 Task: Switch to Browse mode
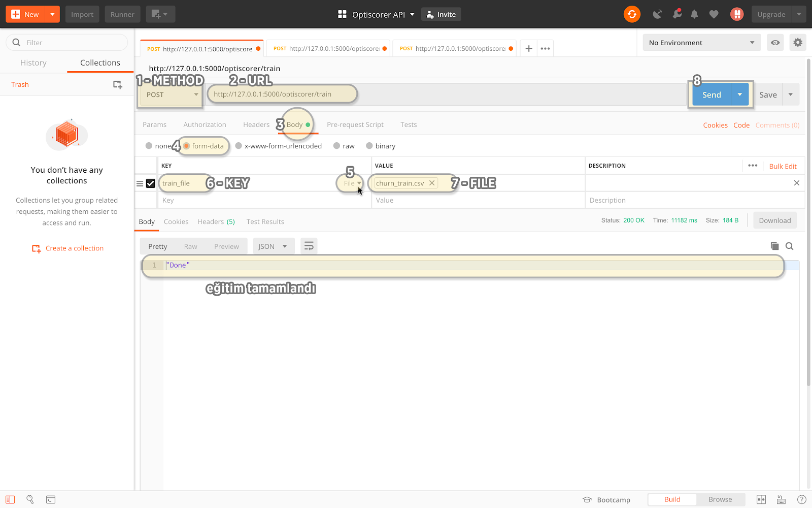coord(720,499)
